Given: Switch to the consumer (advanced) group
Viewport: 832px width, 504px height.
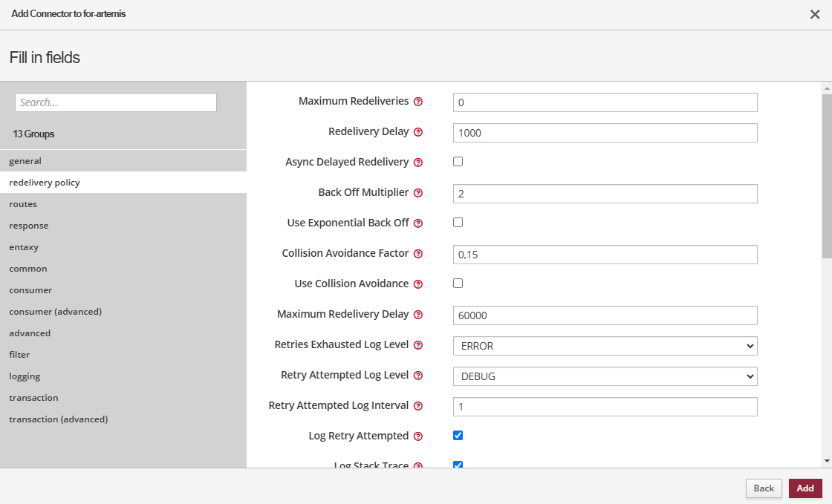Looking at the screenshot, I should coord(55,312).
